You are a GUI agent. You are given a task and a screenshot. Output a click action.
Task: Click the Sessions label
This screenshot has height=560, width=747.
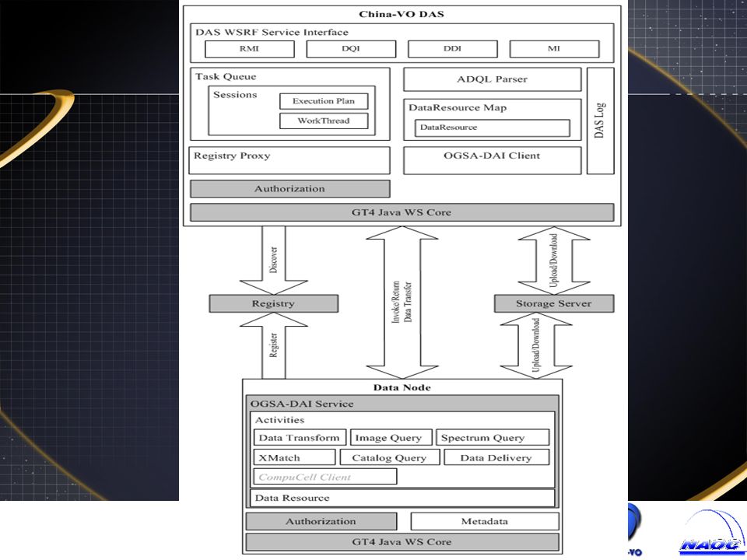pyautogui.click(x=235, y=94)
